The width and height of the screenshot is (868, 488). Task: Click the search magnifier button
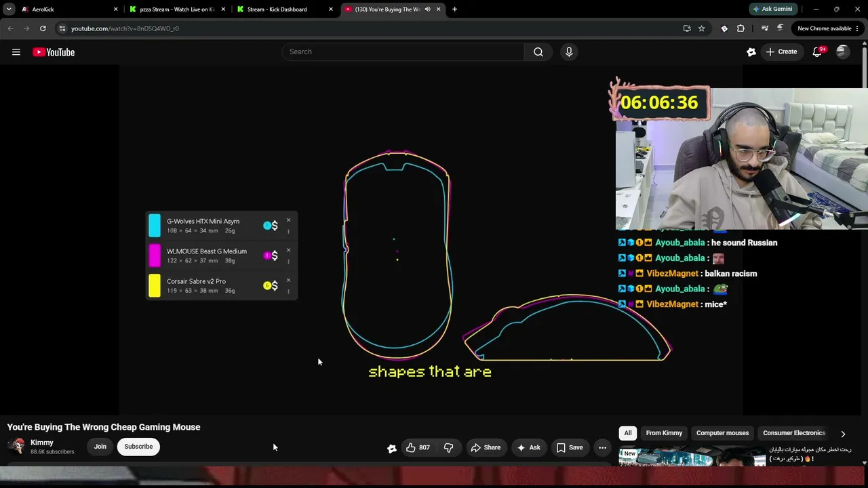tap(538, 52)
